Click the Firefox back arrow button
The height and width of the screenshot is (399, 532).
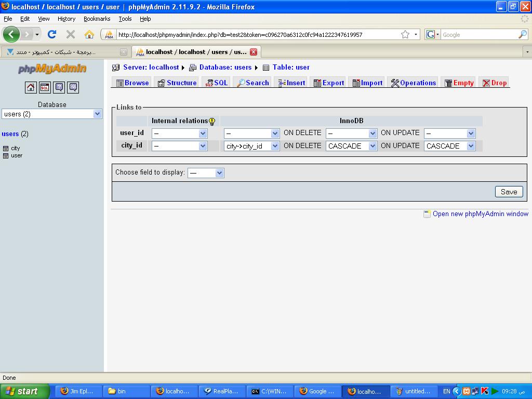point(11,34)
